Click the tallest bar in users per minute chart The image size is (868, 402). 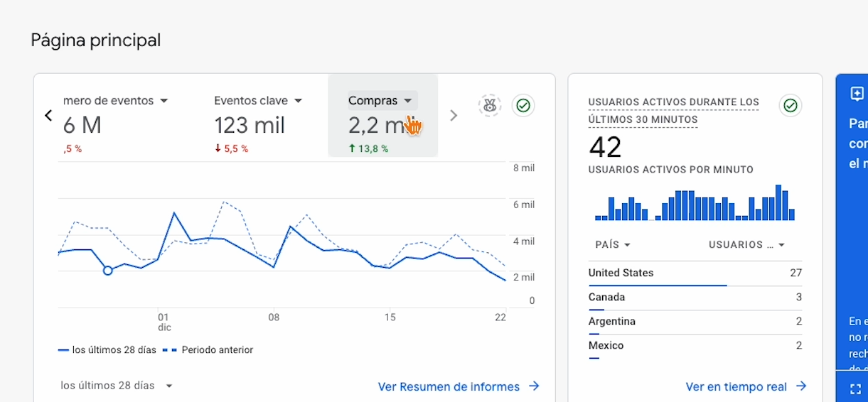tap(778, 202)
